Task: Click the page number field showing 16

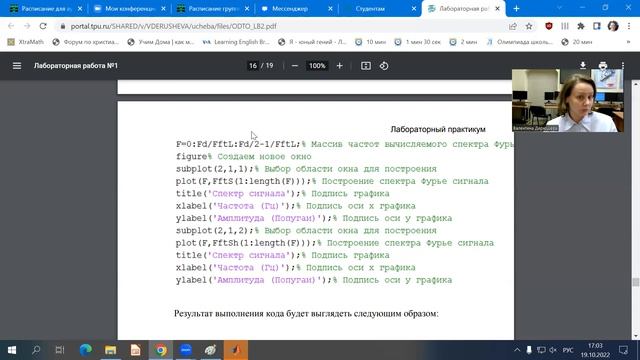Action: click(253, 66)
